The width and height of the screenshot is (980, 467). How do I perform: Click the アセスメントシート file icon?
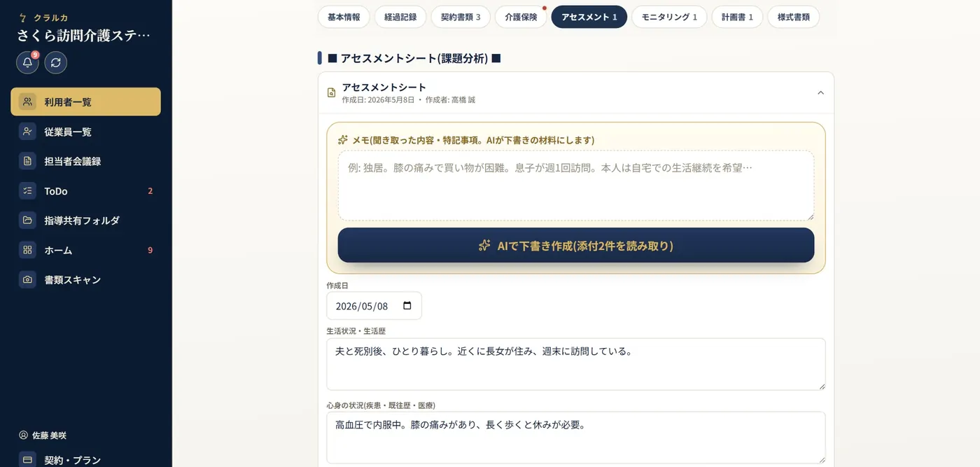pyautogui.click(x=332, y=93)
